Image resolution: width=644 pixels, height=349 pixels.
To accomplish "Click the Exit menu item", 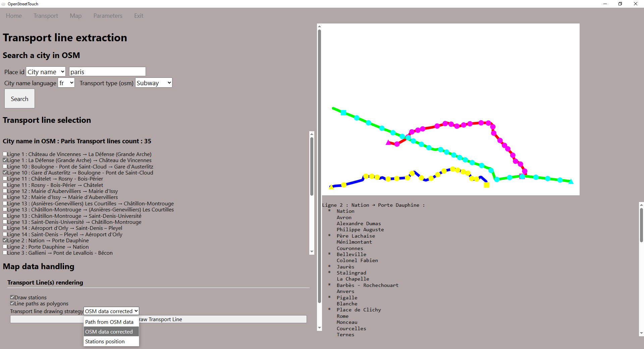I will tap(139, 16).
